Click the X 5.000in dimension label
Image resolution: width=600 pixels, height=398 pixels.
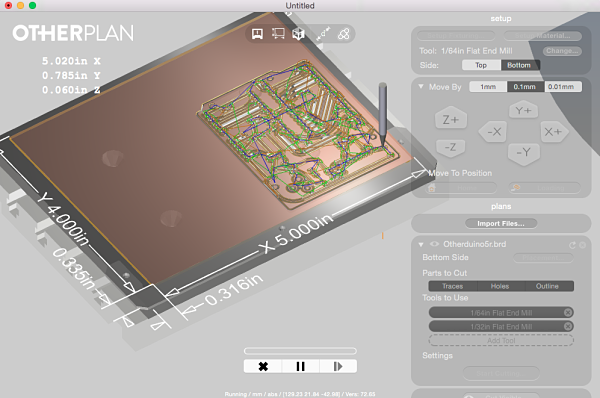297,233
